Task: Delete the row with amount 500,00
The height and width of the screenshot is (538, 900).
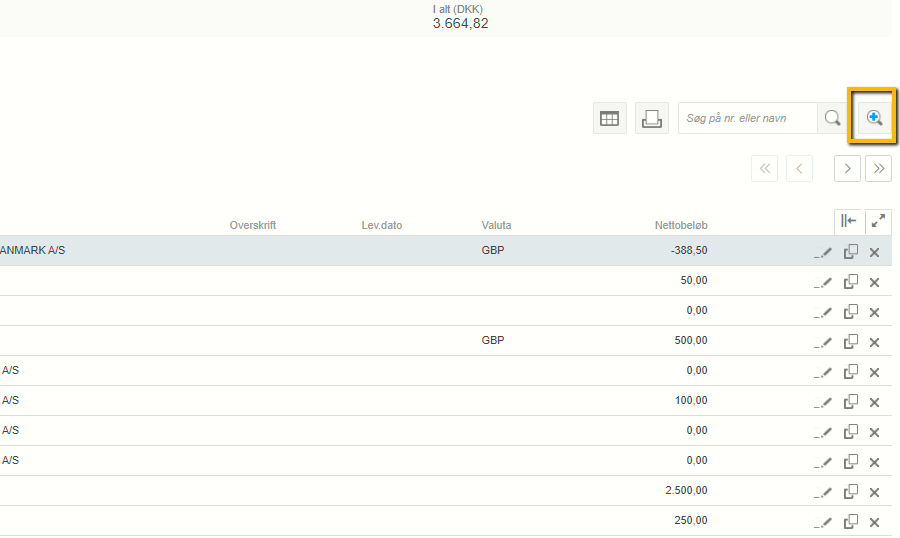Action: [x=874, y=342]
